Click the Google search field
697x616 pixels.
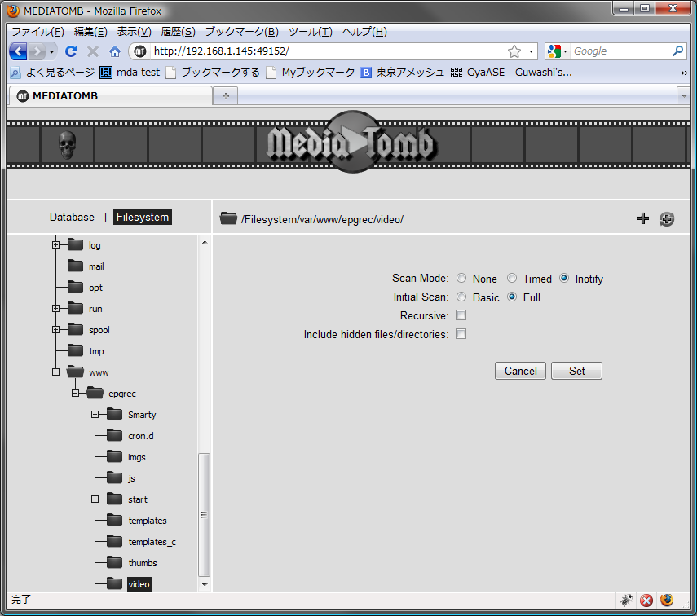click(x=620, y=51)
